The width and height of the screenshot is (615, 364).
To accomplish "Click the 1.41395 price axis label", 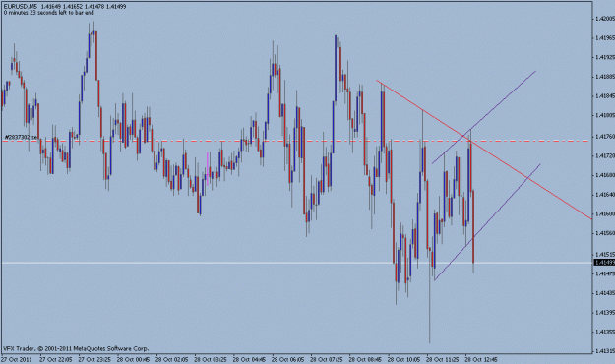I will pos(605,313).
